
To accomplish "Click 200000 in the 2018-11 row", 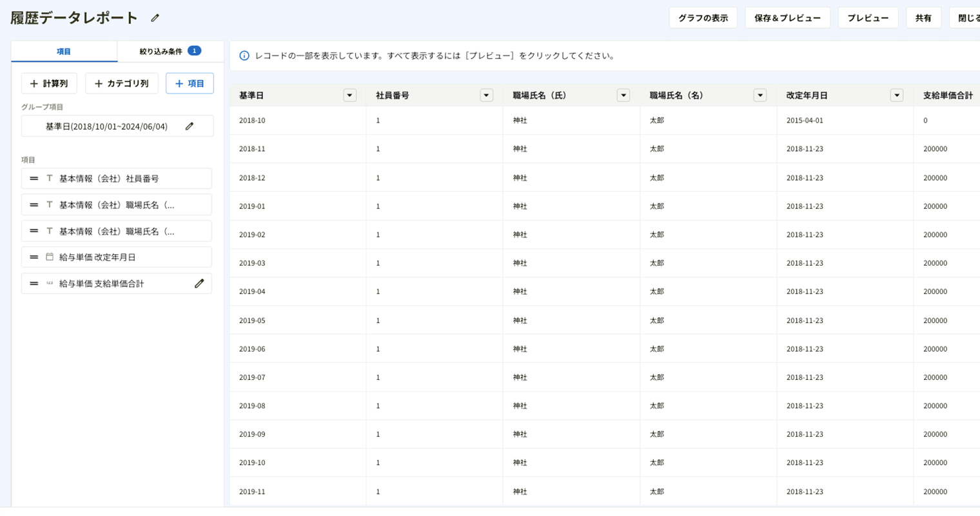I will [x=935, y=149].
